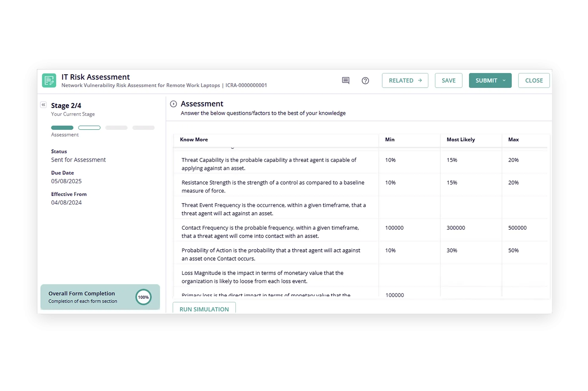Image resolution: width=588 pixels, height=391 pixels.
Task: Select the third stage progress bar
Action: 116,127
